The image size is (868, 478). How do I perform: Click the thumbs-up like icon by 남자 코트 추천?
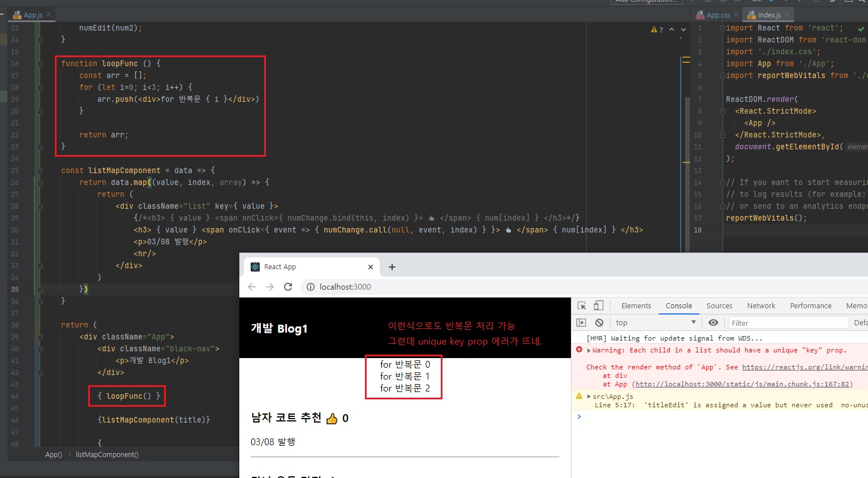coord(332,419)
